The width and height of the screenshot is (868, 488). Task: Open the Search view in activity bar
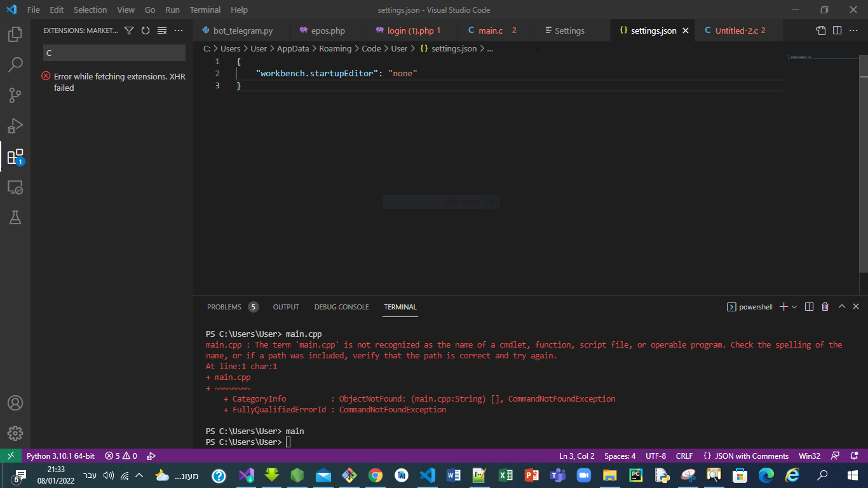click(x=15, y=65)
